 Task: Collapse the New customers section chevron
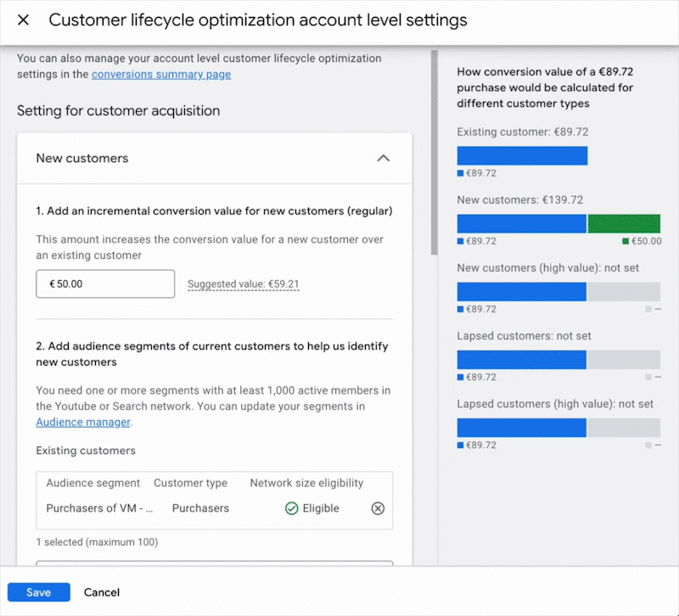[383, 158]
